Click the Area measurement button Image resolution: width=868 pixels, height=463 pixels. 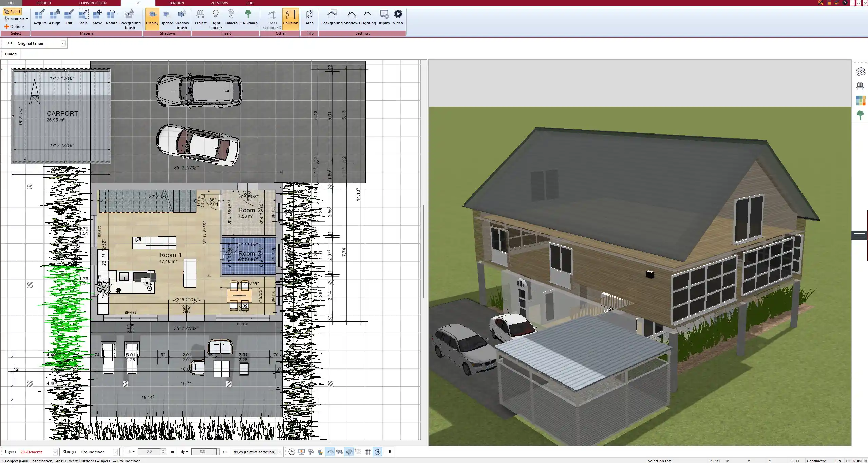[309, 17]
